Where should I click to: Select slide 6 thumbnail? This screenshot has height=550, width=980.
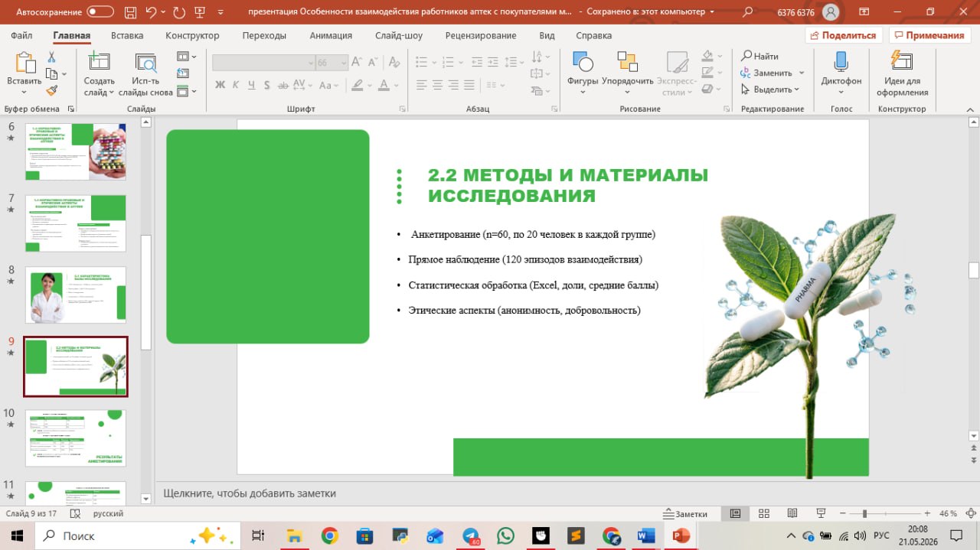pos(76,151)
